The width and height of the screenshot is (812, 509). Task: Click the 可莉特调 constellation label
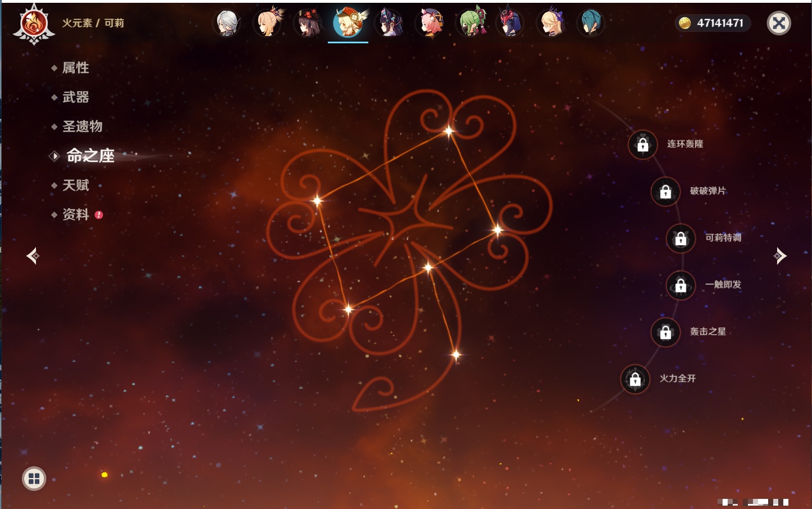723,237
